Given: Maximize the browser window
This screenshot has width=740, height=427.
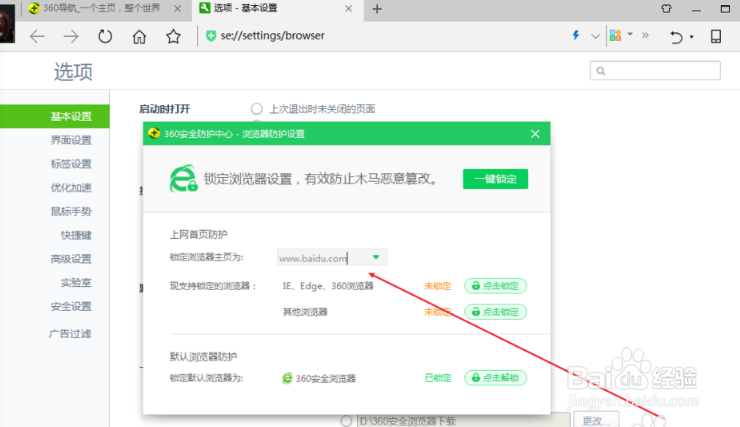Looking at the screenshot, I should click(725, 8).
